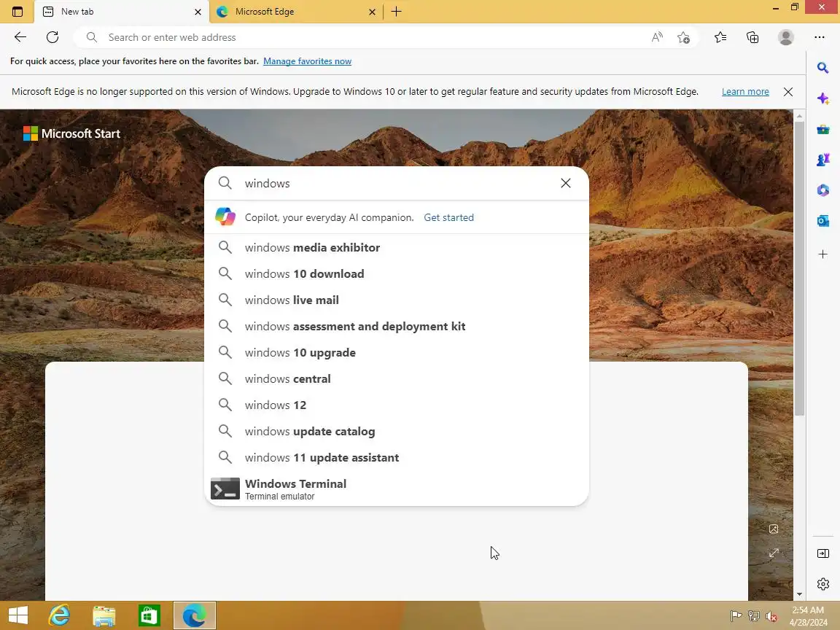The height and width of the screenshot is (630, 840).
Task: Choose suggestion windows media exhibitor
Action: (397, 247)
